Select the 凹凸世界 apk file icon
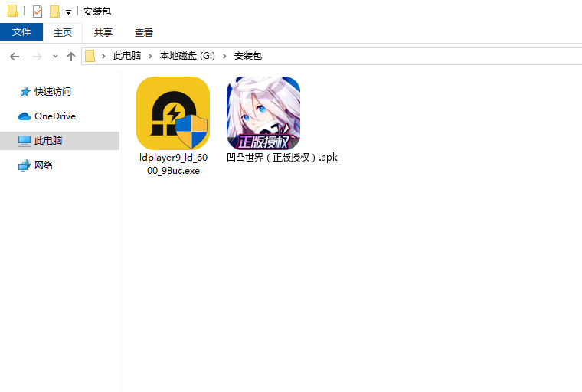Image resolution: width=582 pixels, height=392 pixels. point(263,113)
